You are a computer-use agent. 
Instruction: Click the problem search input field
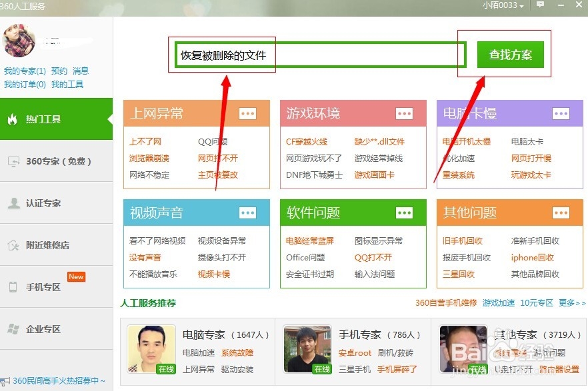tap(321, 55)
